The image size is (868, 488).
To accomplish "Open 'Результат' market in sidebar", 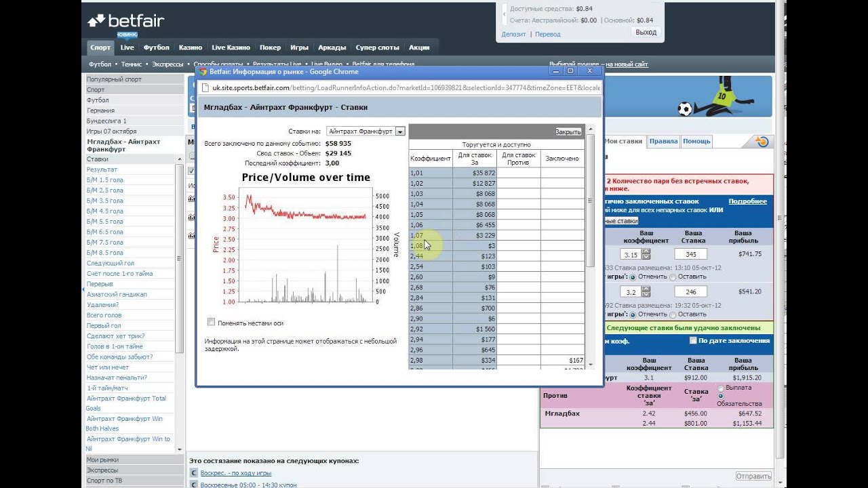I will [102, 169].
